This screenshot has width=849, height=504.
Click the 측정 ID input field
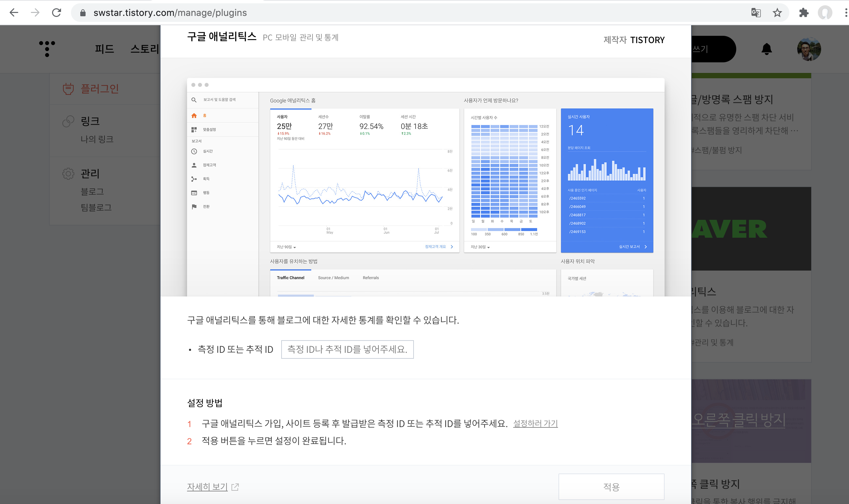347,349
